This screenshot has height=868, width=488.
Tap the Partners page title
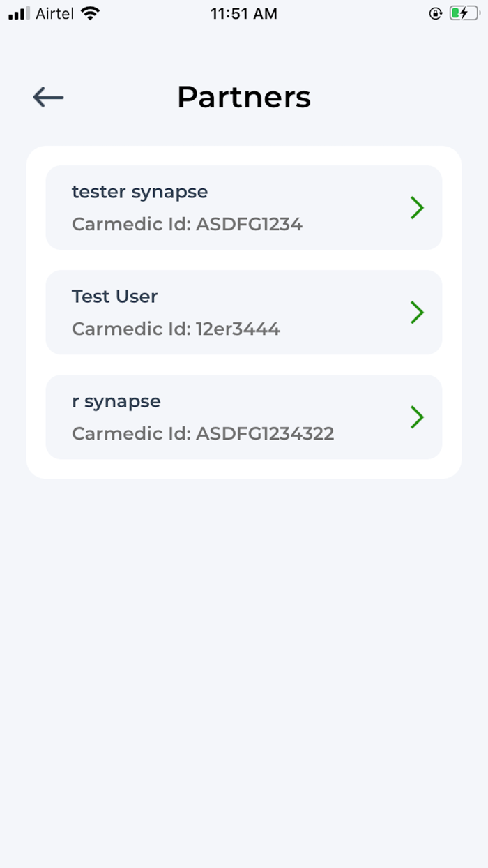(x=243, y=97)
